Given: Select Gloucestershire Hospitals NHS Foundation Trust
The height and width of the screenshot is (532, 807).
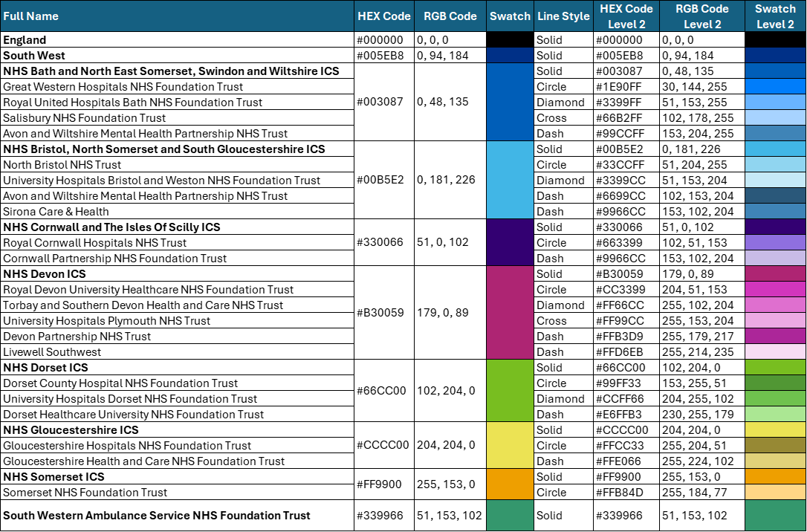Looking at the screenshot, I should (x=177, y=446).
